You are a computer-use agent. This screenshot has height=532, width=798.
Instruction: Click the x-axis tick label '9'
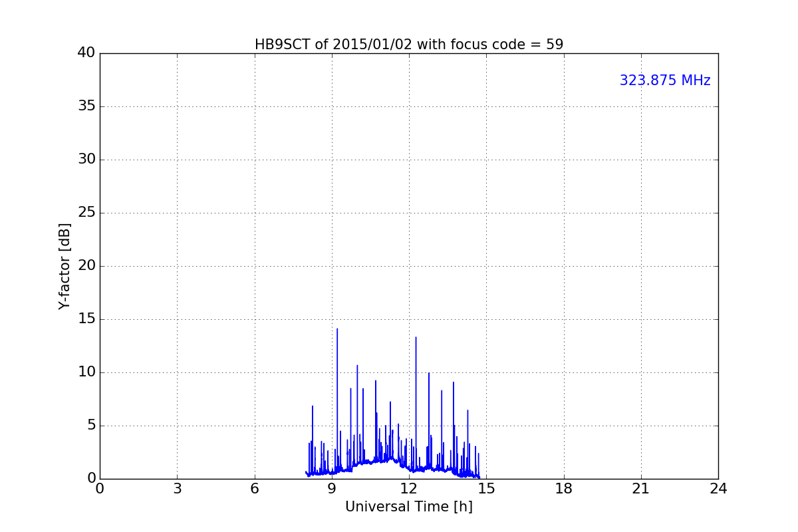point(332,489)
